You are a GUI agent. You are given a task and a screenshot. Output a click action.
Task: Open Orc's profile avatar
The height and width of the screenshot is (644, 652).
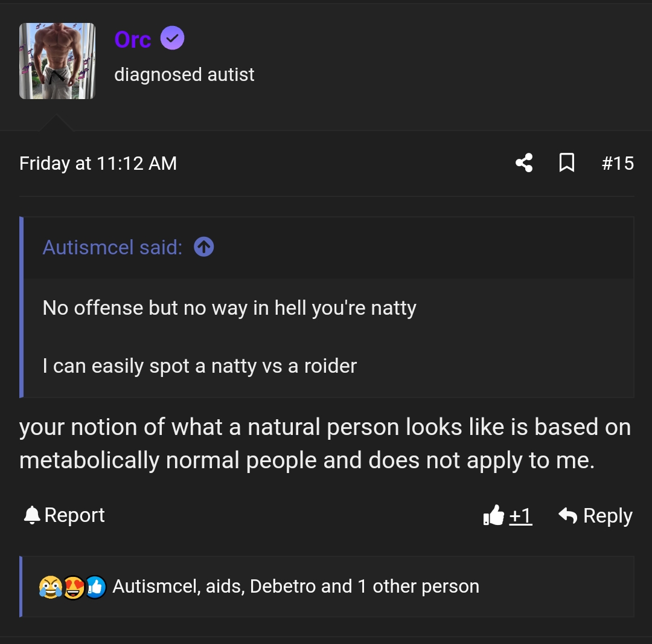click(x=57, y=61)
